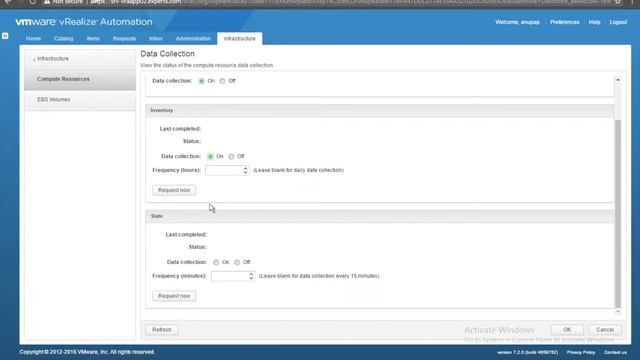Screen dimensions: 640x360
Task: Open the Catalog tab
Action: [x=64, y=38]
